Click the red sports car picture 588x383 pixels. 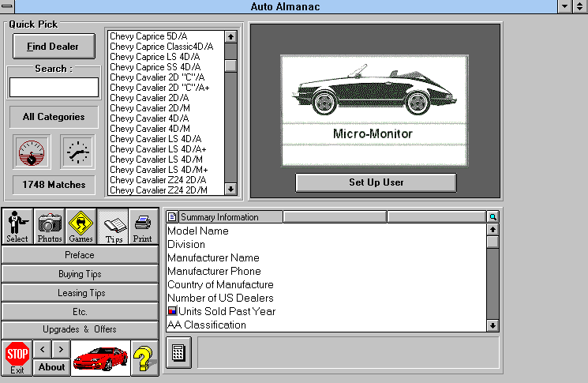coord(100,359)
